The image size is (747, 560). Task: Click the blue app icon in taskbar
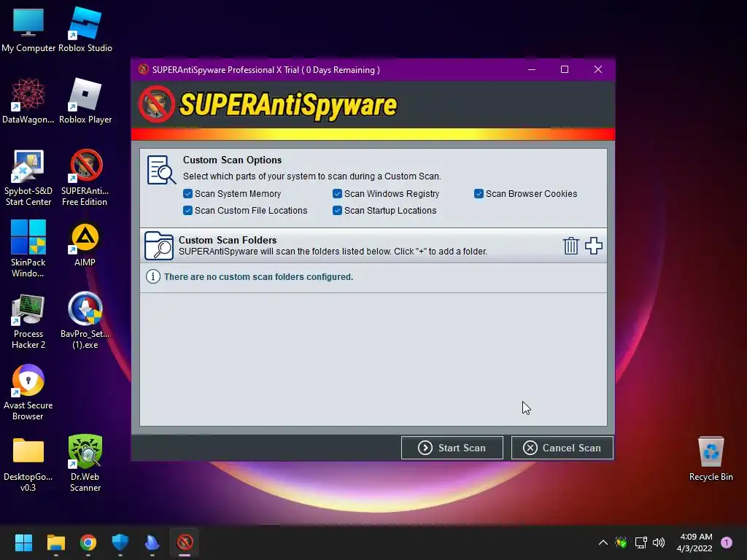[152, 542]
